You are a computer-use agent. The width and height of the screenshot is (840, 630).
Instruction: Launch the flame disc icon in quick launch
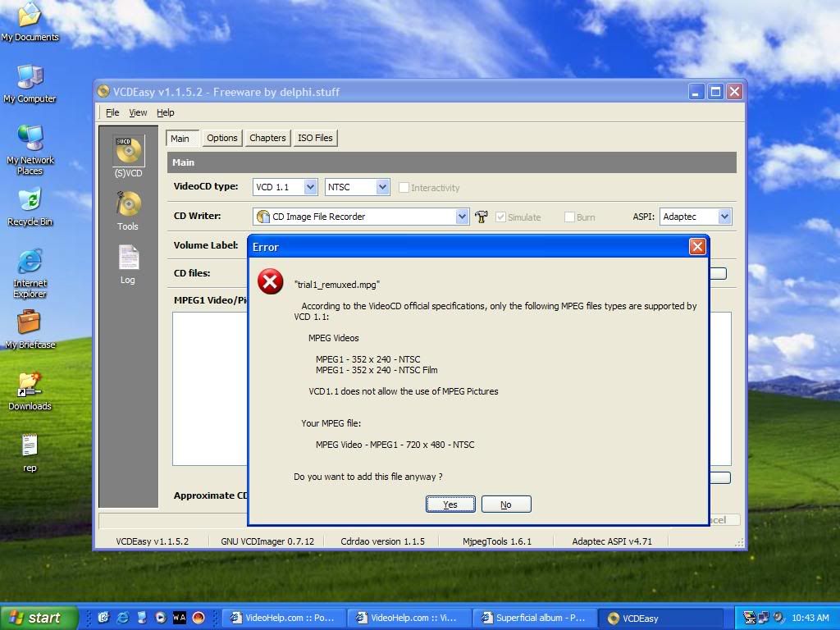coord(199,618)
